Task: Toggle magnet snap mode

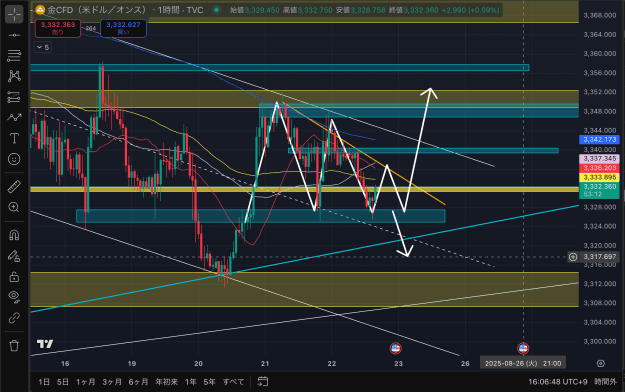Action: tap(14, 235)
